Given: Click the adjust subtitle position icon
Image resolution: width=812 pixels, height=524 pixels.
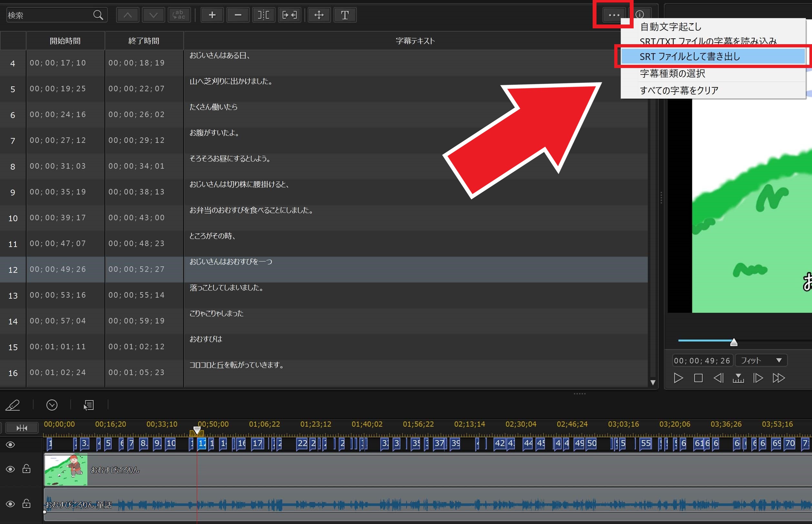Looking at the screenshot, I should point(319,15).
